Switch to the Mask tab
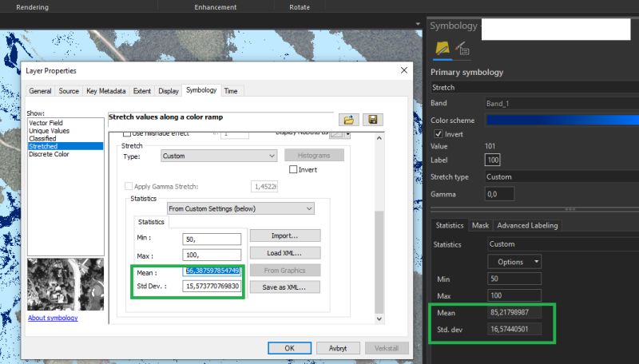Image resolution: width=639 pixels, height=364 pixels. click(x=480, y=225)
